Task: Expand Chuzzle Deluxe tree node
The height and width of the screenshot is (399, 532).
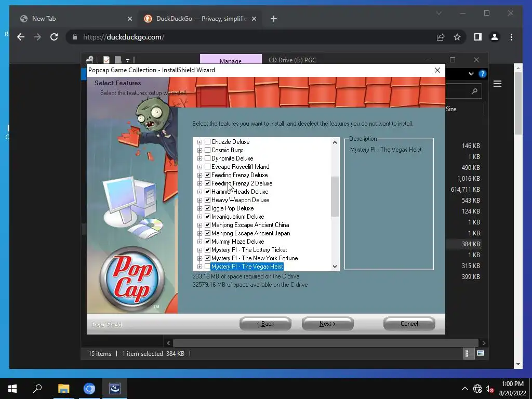Action: click(x=200, y=142)
